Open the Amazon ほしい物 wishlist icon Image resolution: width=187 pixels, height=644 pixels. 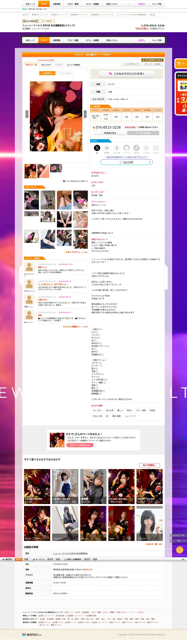click(x=117, y=148)
